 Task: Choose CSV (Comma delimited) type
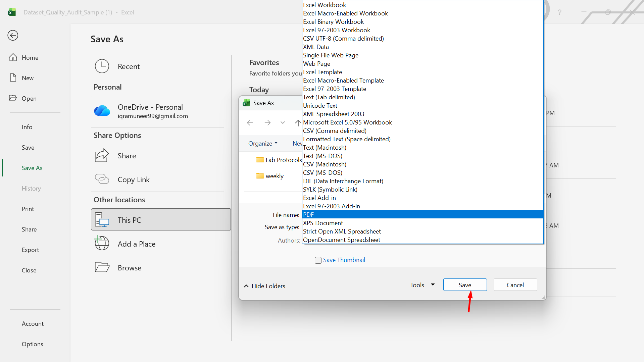click(423, 131)
